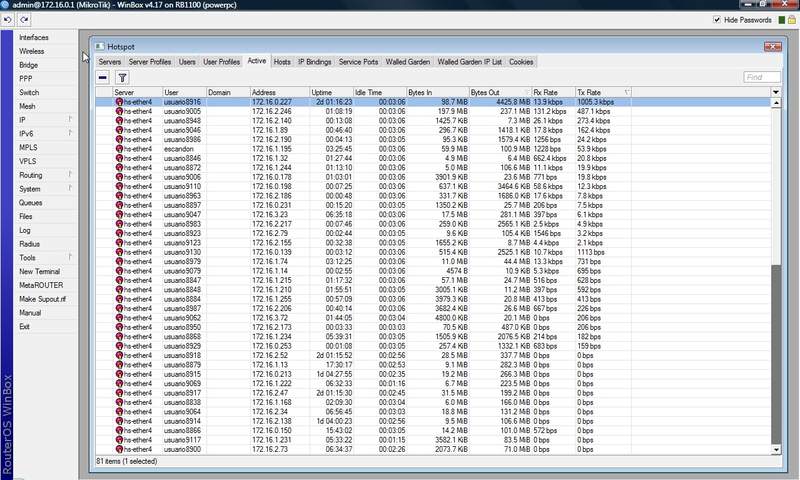Select the escandon user cell
Screen dimensions: 800x480
(179, 149)
